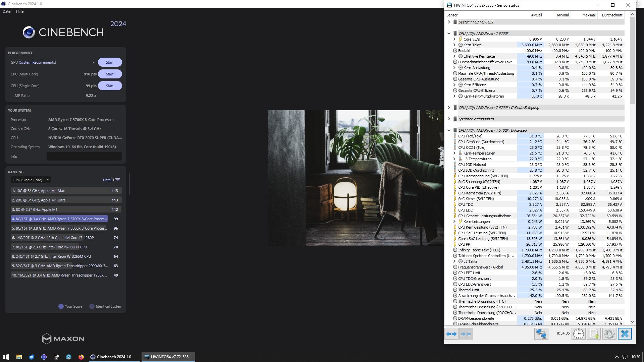Start the CPU (Multi Core) benchmark
Screen dimensions: 644x362
[110, 74]
